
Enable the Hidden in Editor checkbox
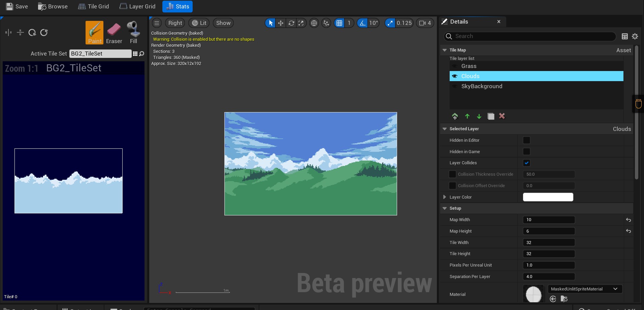point(526,140)
